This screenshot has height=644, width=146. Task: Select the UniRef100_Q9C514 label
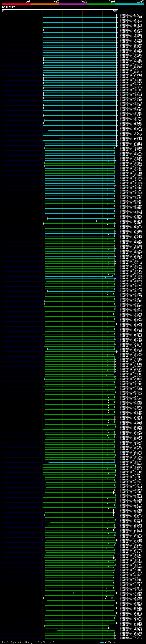coord(131,37)
